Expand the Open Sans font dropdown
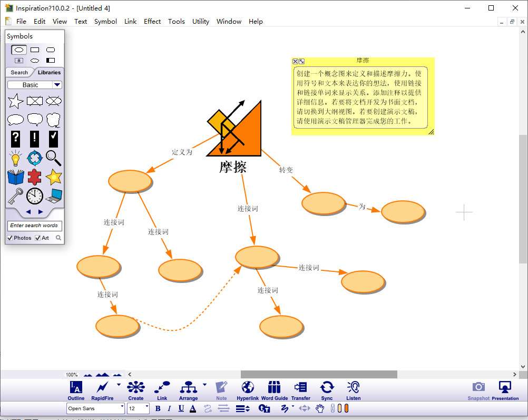The height and width of the screenshot is (420, 528). 122,408
